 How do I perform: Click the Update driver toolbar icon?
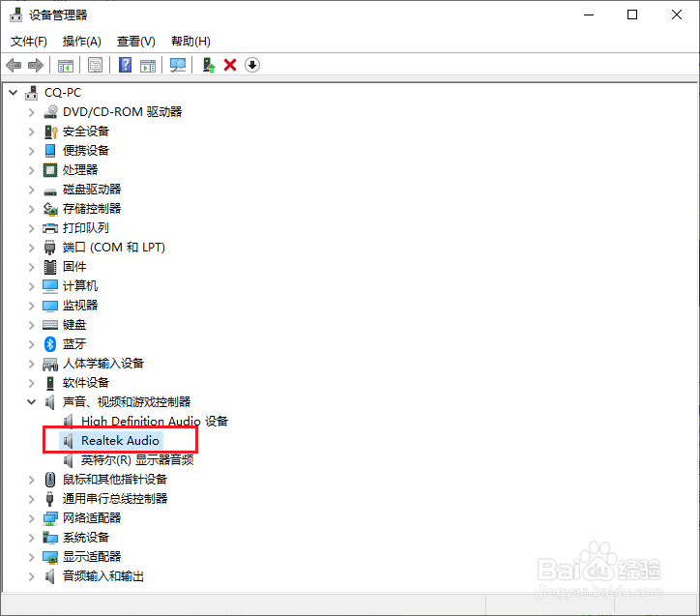click(209, 65)
